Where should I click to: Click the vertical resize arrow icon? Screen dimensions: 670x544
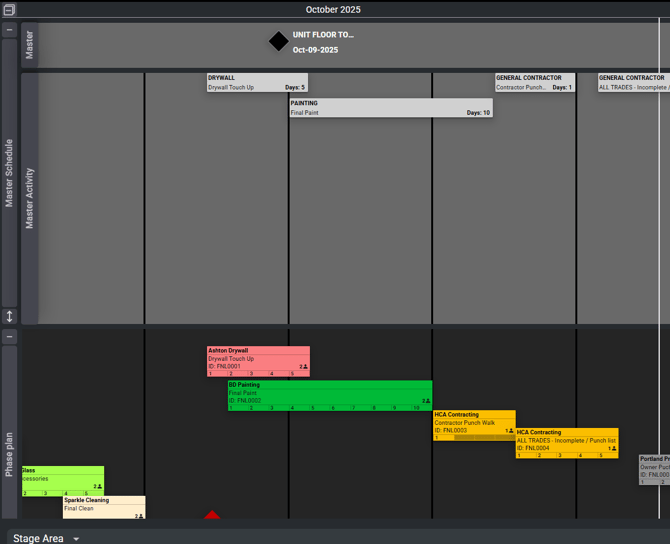(10, 317)
